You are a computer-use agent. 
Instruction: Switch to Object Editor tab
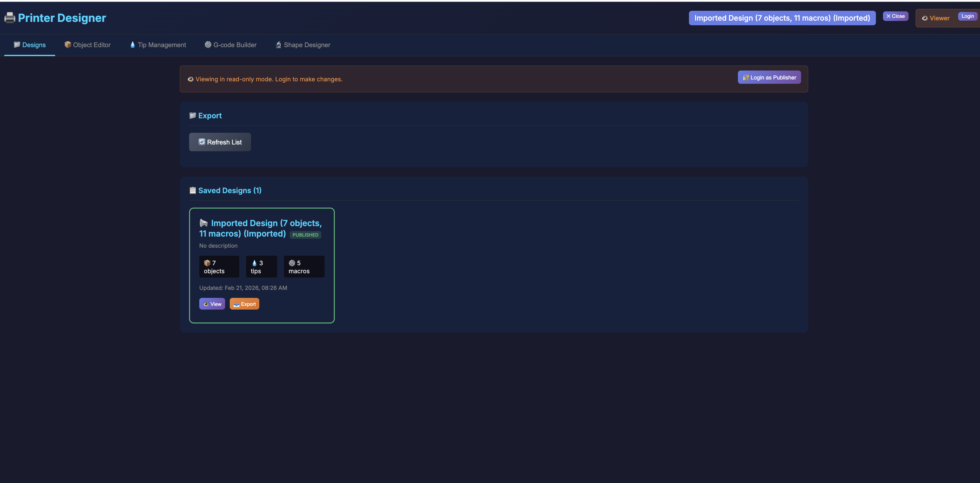point(87,45)
